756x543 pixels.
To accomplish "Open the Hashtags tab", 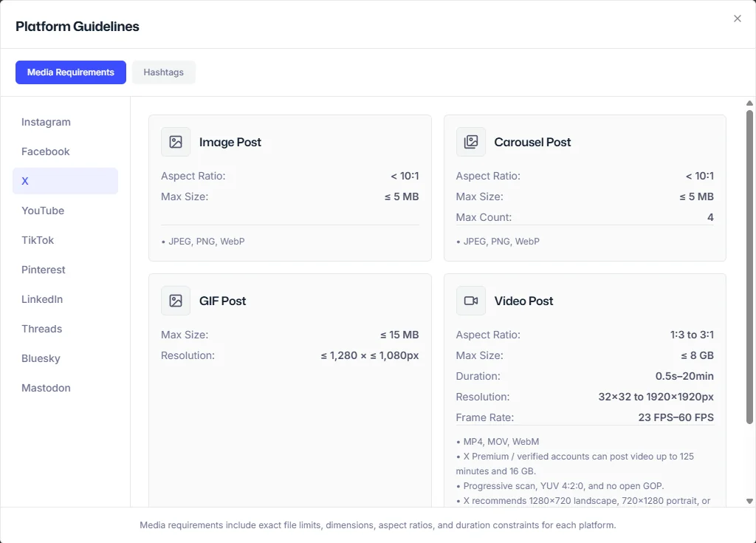I will tap(163, 72).
